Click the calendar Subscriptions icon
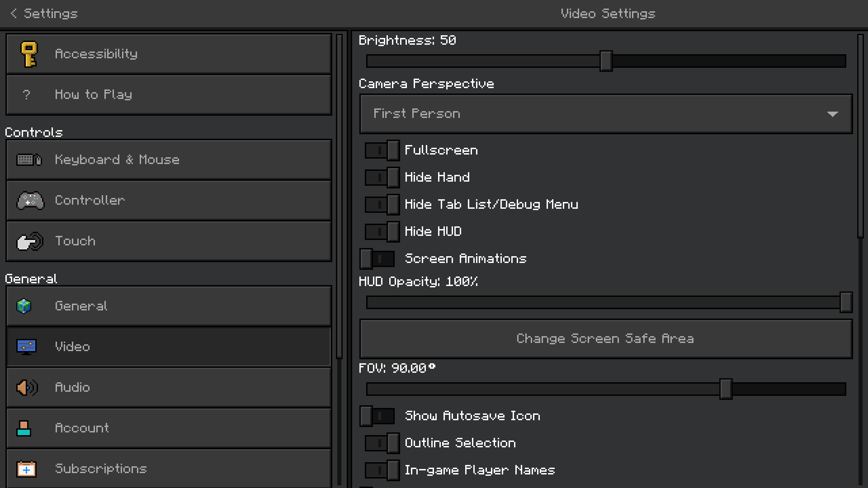Screen dimensions: 868x488 point(26,469)
